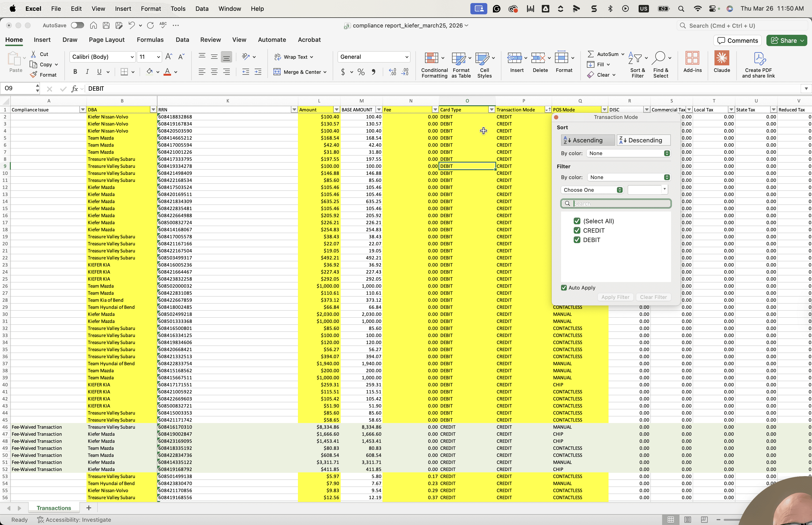Click the Save icon in title bar
Viewport: 812px width, 525px height.
(x=106, y=25)
